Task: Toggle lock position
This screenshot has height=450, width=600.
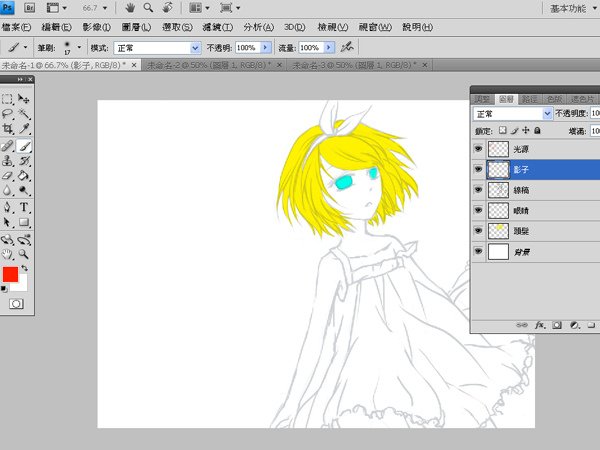Action: pyautogui.click(x=526, y=130)
